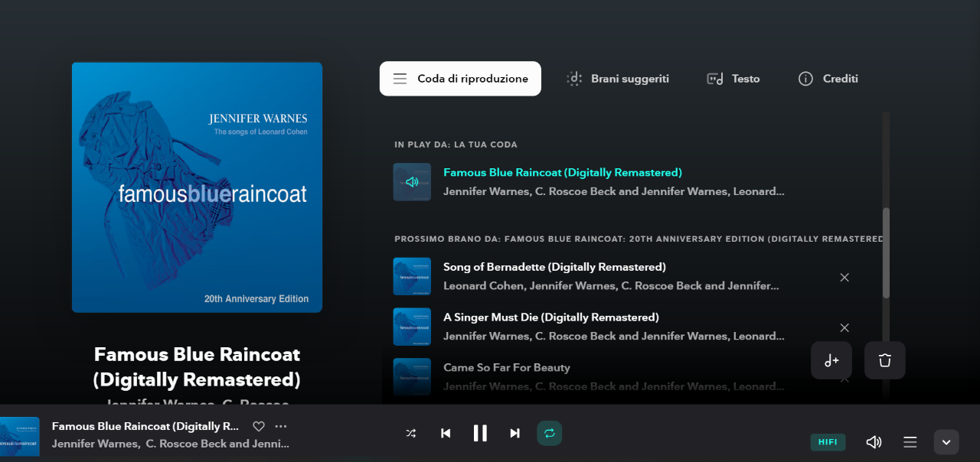The width and height of the screenshot is (980, 462).
Task: Open Jennifer Warnes artist link in player bar
Action: point(95,444)
